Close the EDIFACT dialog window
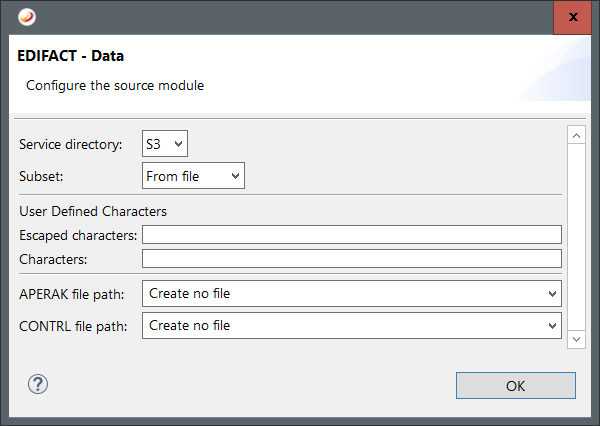Image resolution: width=600 pixels, height=426 pixels. pos(571,17)
